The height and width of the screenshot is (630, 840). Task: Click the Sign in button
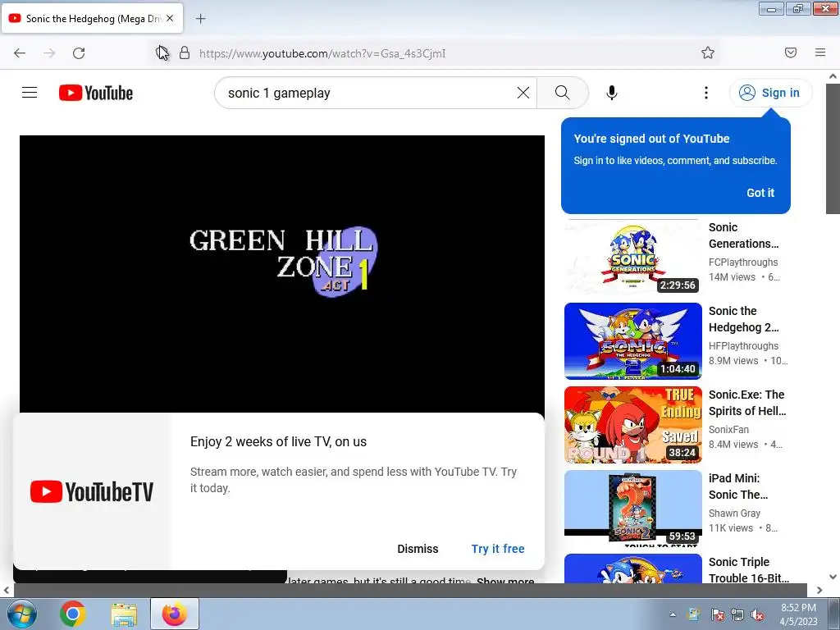770,93
